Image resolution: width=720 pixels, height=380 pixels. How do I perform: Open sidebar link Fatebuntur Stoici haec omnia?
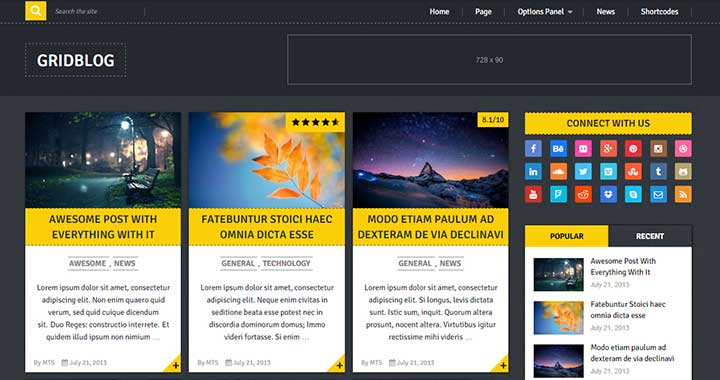click(x=628, y=310)
